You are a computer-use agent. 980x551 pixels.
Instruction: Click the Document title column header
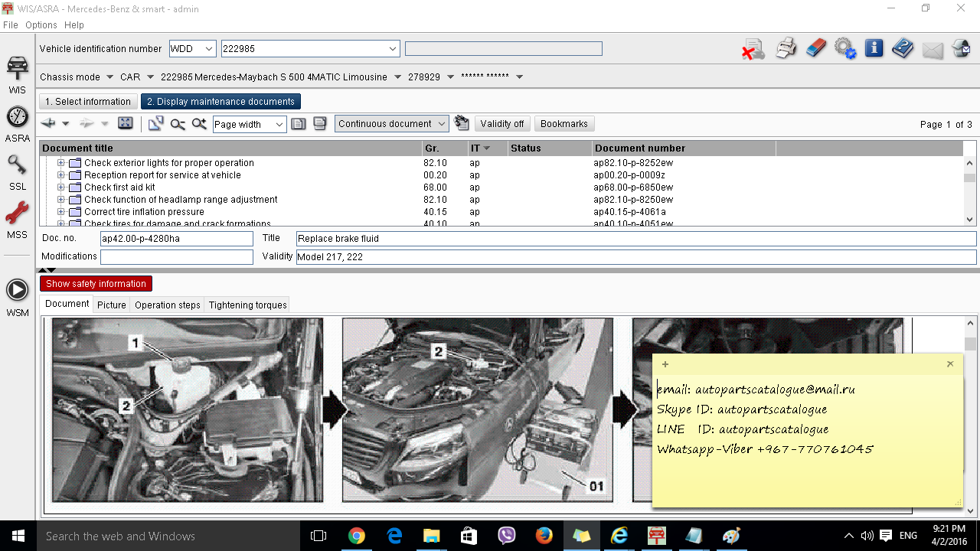(230, 148)
